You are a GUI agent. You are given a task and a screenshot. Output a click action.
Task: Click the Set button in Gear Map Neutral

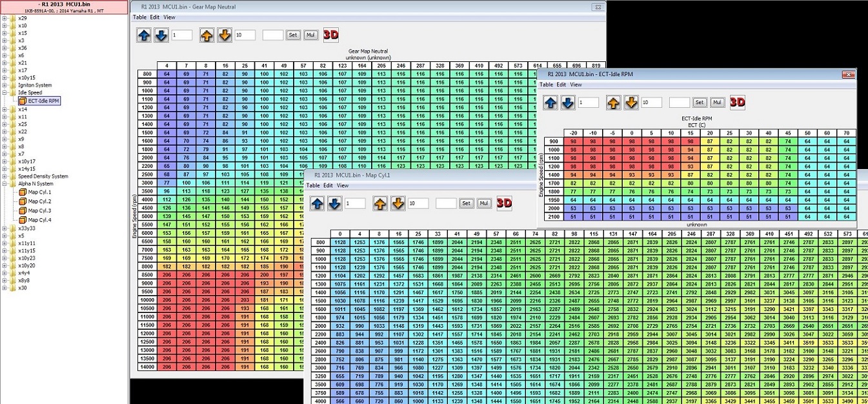pos(293,35)
